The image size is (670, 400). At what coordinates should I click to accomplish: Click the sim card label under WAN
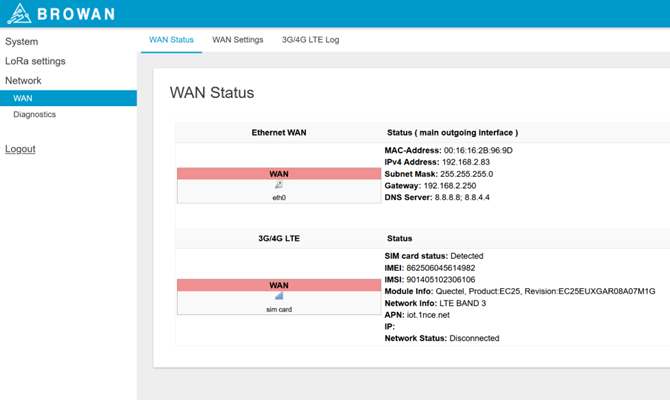(279, 309)
